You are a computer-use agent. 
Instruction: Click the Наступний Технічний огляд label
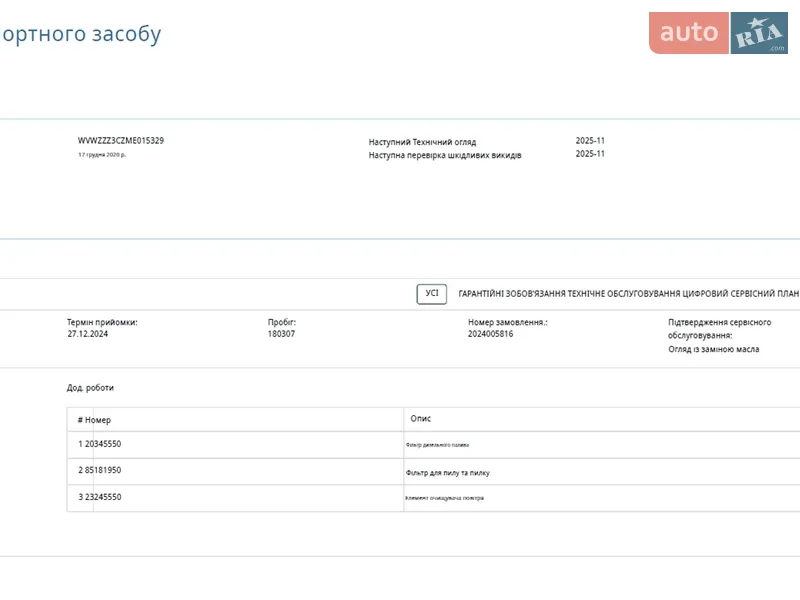coord(422,142)
